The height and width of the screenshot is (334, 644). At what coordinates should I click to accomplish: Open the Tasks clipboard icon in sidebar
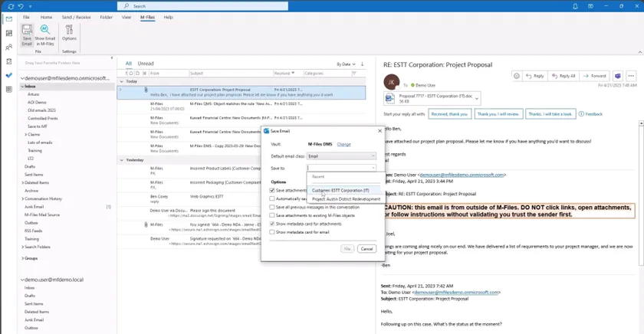(x=9, y=61)
